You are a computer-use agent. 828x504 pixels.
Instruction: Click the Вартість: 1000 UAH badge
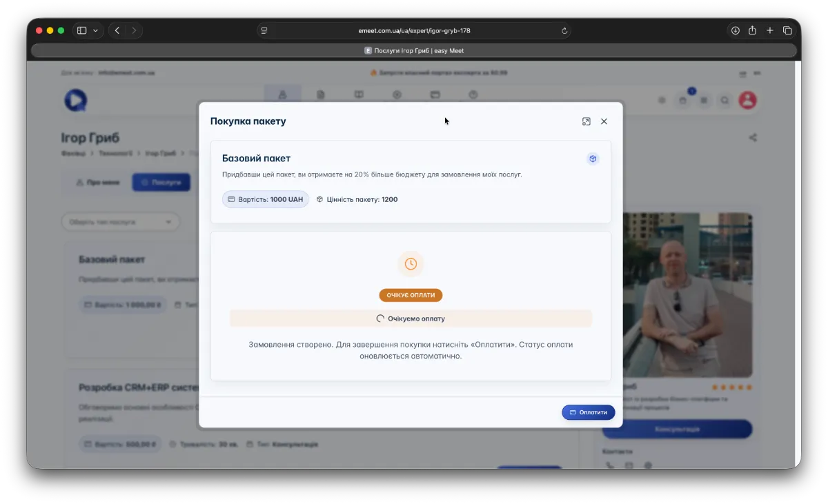(266, 199)
